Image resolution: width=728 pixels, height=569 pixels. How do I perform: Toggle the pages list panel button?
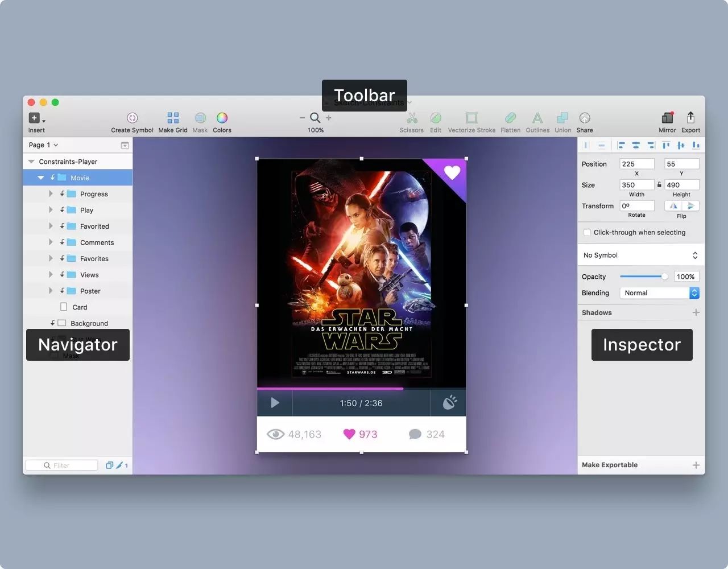[125, 146]
